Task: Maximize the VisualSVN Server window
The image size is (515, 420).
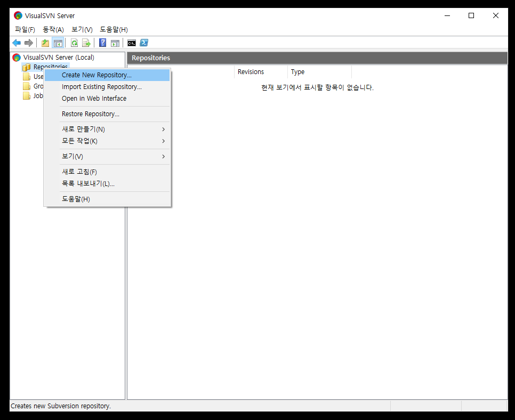Action: point(471,15)
